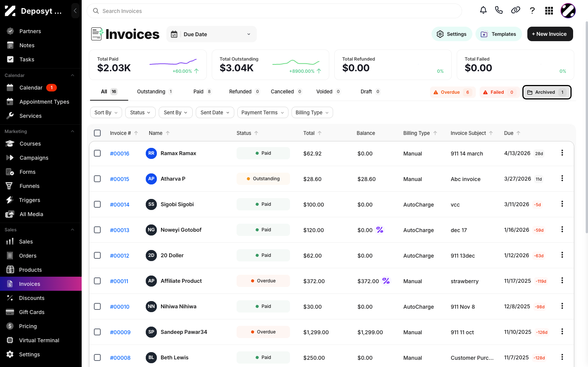Click the New Invoice button

550,34
